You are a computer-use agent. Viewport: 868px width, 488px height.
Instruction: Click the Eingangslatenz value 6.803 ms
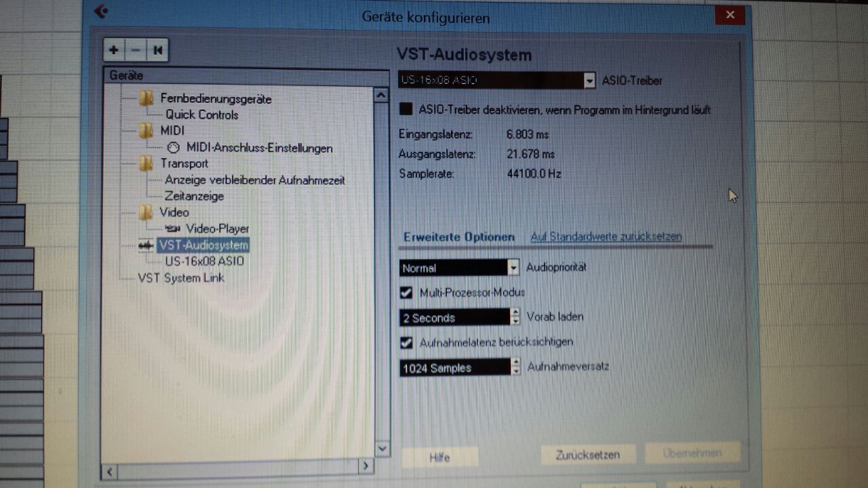tap(528, 134)
